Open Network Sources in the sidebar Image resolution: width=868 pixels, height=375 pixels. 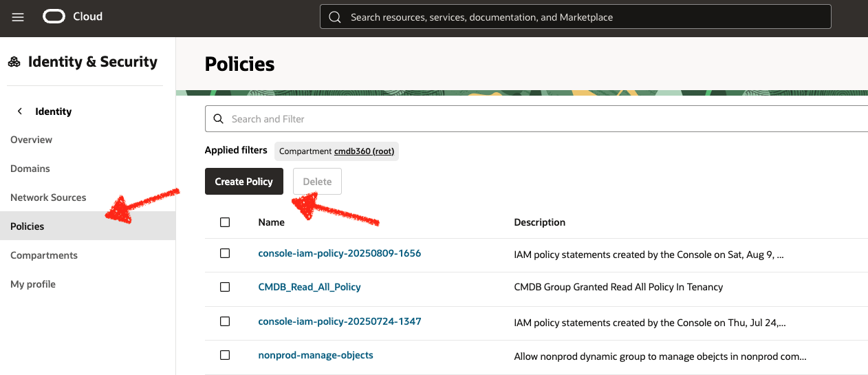(48, 197)
